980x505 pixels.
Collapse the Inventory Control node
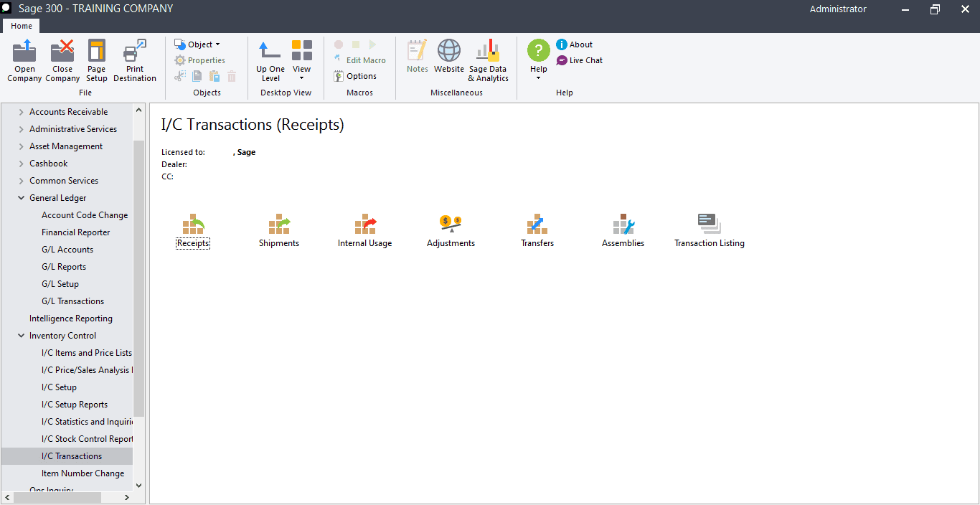point(22,336)
